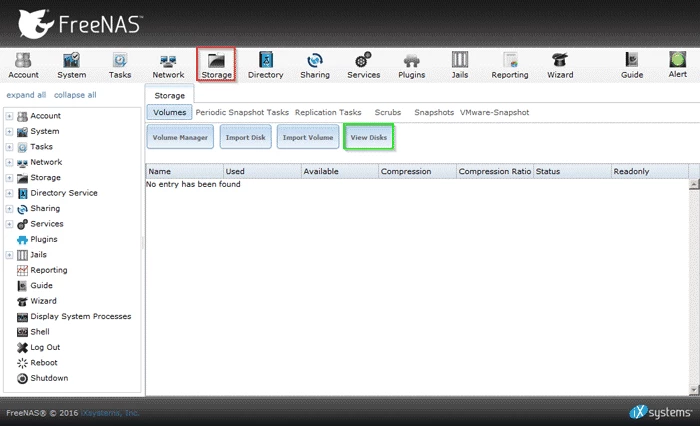Switch to the Scrubs tab

click(388, 113)
